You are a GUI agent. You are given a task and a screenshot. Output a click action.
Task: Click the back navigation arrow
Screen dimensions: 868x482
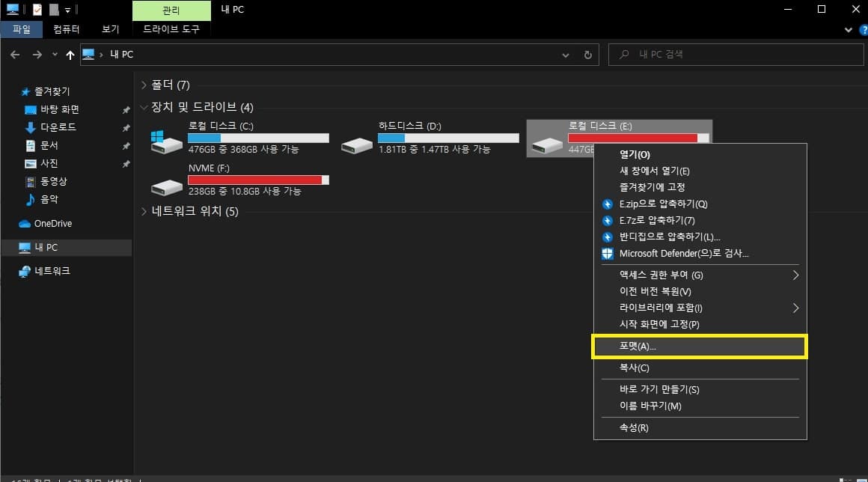[x=15, y=54]
